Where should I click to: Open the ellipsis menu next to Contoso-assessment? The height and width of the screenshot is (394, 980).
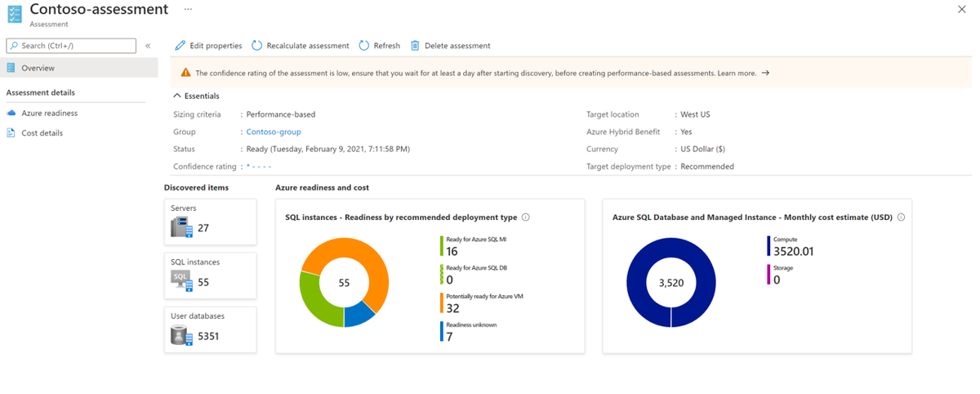(188, 9)
